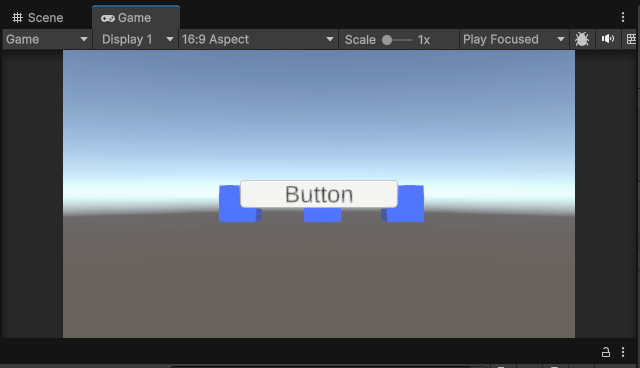Screen dimensions: 640x368
Task: Open the Game view three-dot options menu
Action: click(x=622, y=17)
